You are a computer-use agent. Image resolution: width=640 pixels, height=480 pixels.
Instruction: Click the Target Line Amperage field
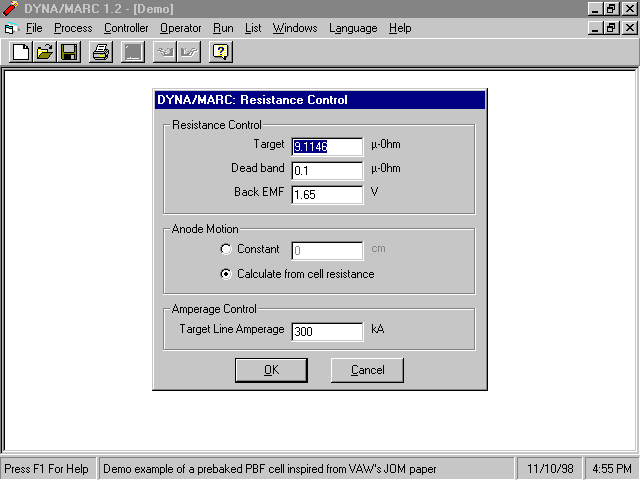327,331
